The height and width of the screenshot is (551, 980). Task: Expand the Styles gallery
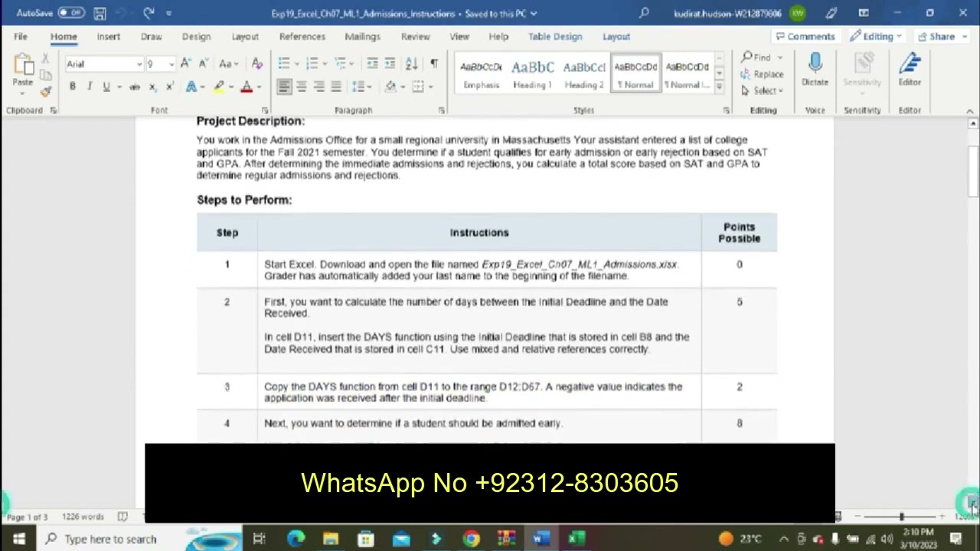click(x=719, y=87)
